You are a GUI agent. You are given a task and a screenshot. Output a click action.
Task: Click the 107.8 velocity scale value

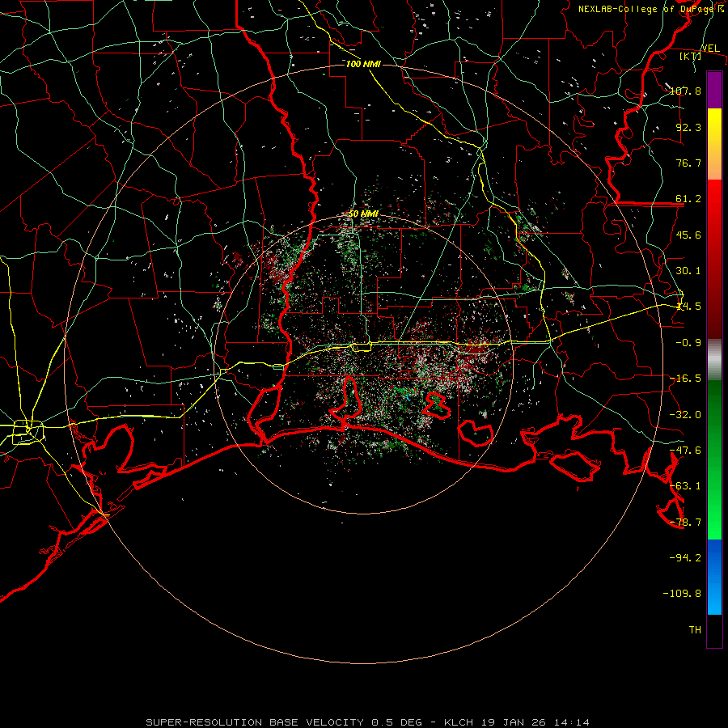[685, 91]
